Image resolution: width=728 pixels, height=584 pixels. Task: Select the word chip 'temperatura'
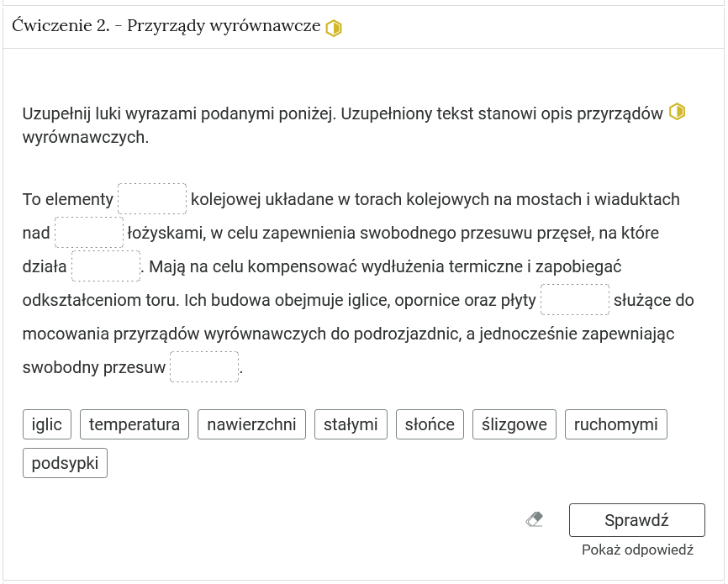pos(135,424)
